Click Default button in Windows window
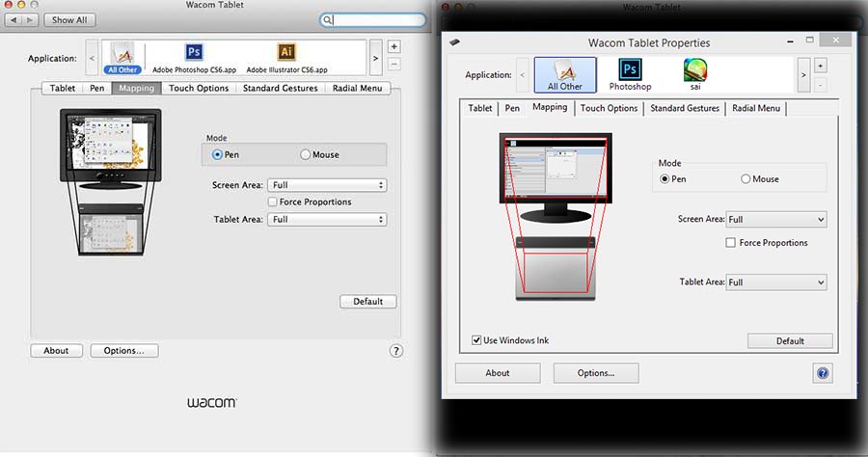Screen dimensions: 868x457 790,340
